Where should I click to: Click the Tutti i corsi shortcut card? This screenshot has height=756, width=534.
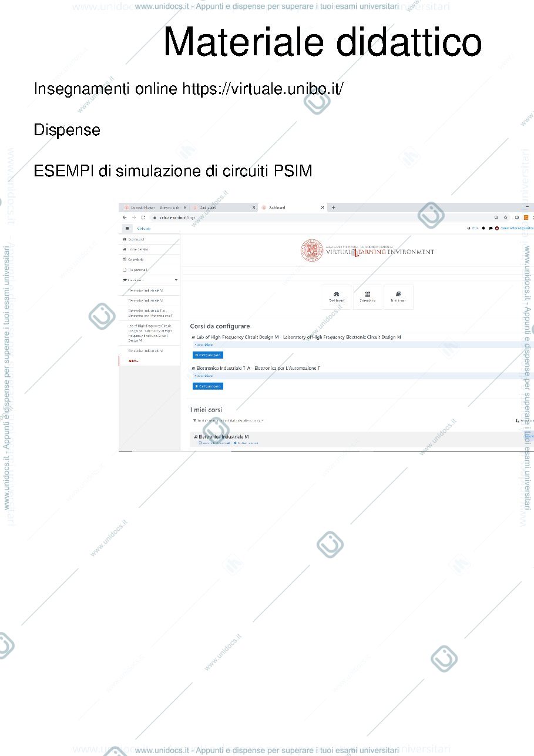pyautogui.click(x=398, y=297)
